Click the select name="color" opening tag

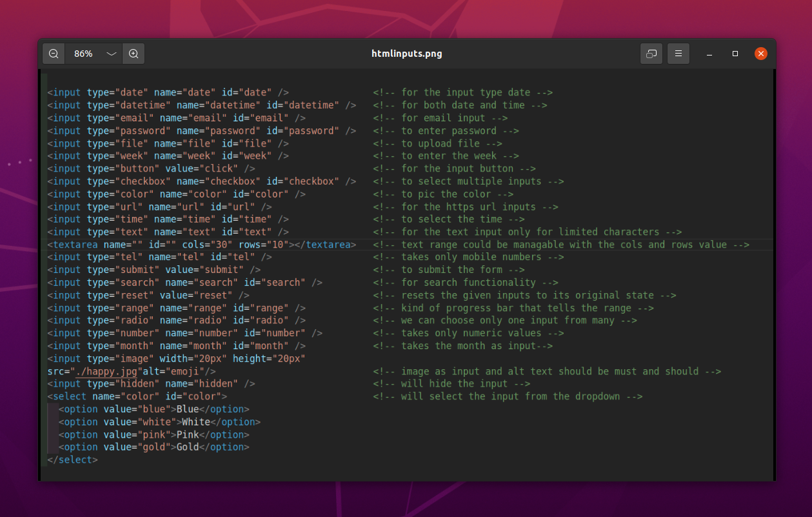[137, 396]
